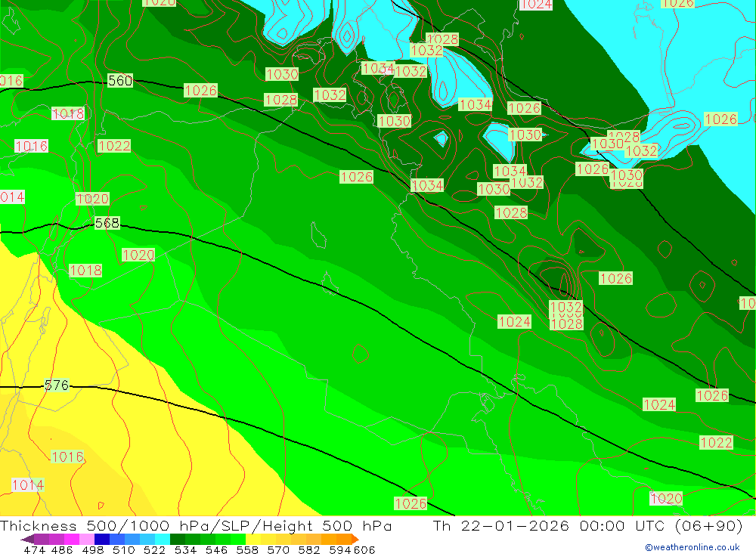This screenshot has width=756, height=554.
Task: Click the legend value 486
Action: click(62, 549)
